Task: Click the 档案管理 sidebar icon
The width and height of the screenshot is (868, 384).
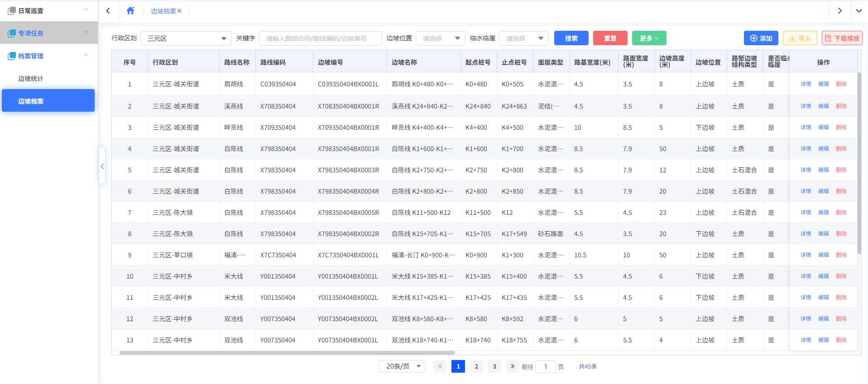Action: pos(12,56)
